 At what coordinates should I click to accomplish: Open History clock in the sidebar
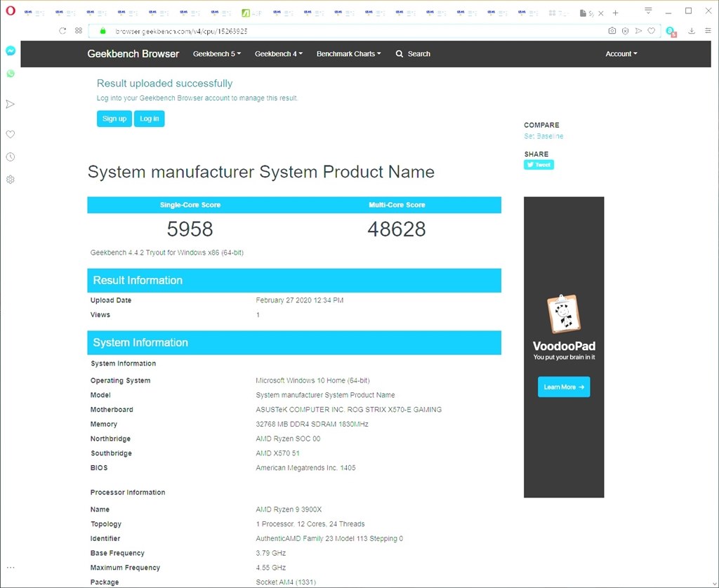(11, 156)
